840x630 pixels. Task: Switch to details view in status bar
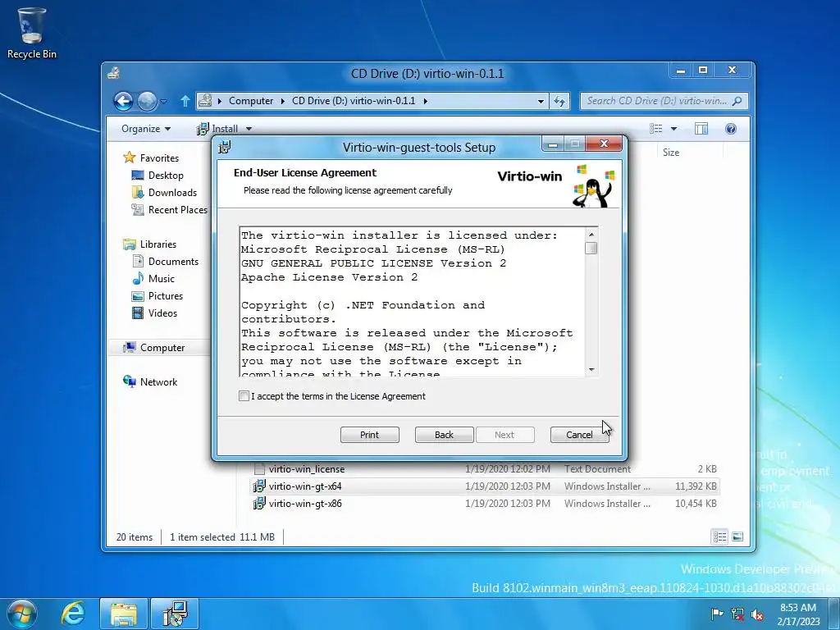pos(719,536)
